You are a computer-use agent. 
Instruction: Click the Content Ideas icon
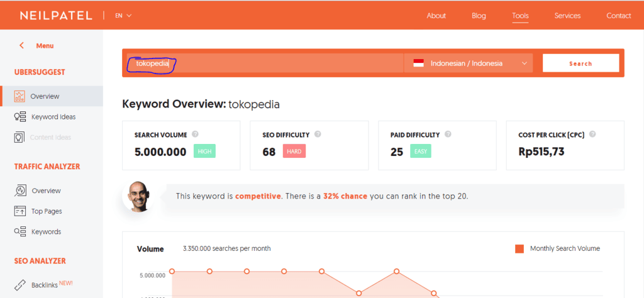tap(19, 138)
